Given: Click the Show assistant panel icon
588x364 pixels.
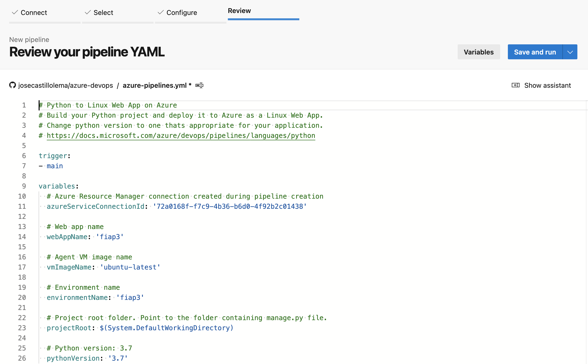Looking at the screenshot, I should click(x=516, y=85).
